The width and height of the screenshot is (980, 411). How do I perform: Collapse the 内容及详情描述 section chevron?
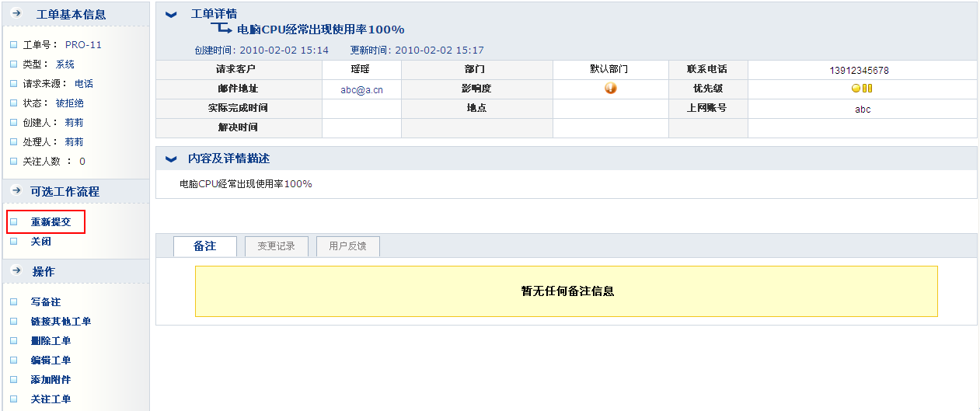(172, 158)
